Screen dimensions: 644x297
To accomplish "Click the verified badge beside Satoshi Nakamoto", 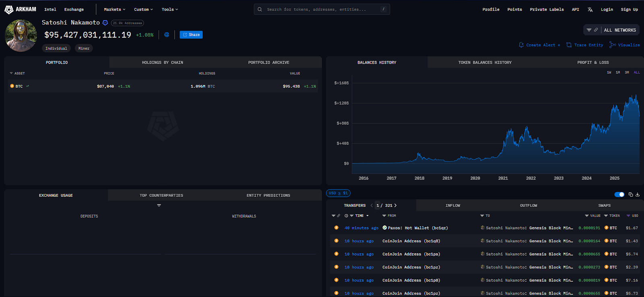I will click(x=105, y=23).
